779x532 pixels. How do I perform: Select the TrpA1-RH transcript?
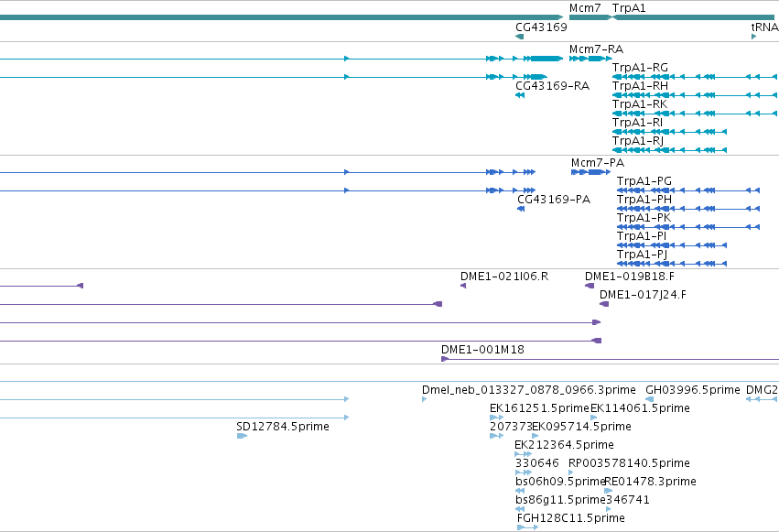tap(695, 95)
